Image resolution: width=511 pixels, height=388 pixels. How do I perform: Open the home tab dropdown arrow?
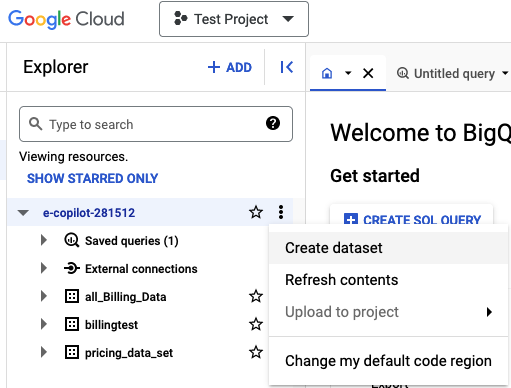pos(348,73)
